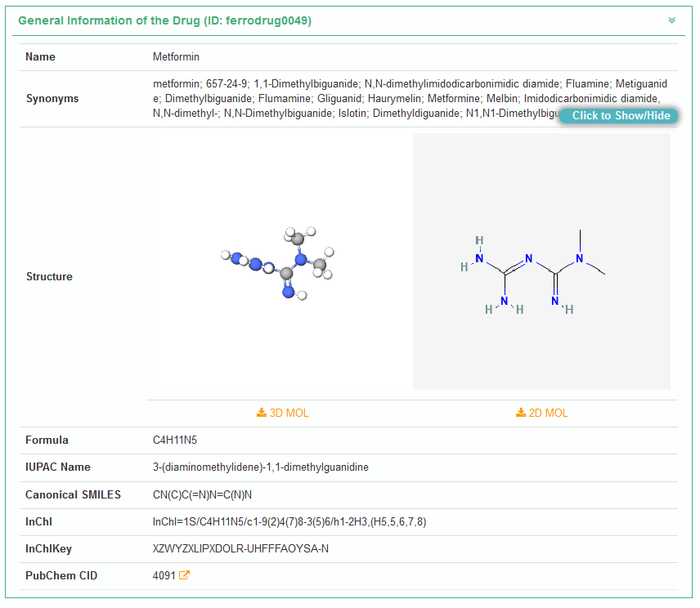Download the 3D MOL file text link
The height and width of the screenshot is (608, 700).
pos(289,413)
